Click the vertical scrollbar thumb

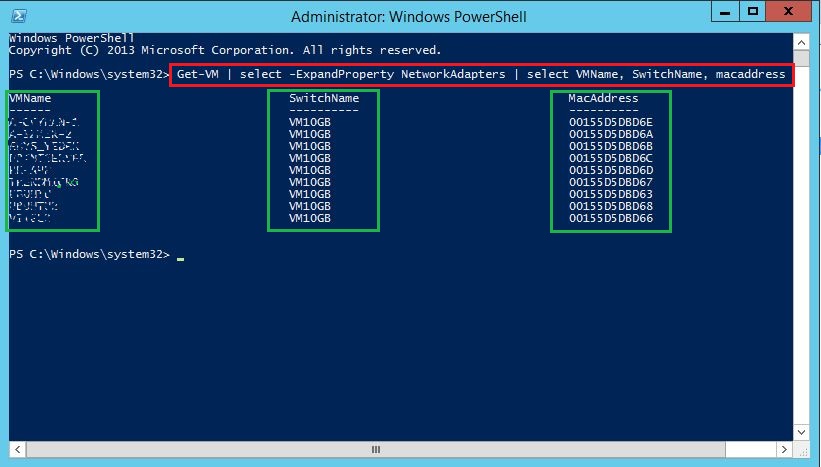click(x=801, y=58)
